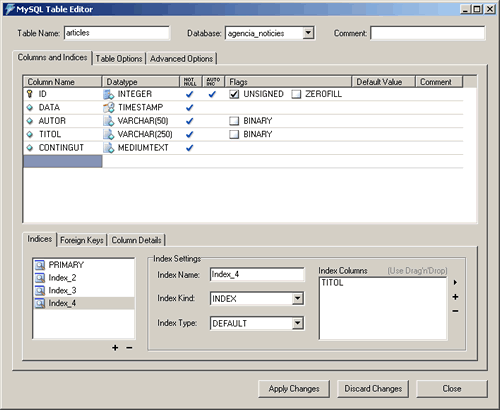Check BINARY flag on the AUTOR row
500x410 pixels.
click(234, 121)
